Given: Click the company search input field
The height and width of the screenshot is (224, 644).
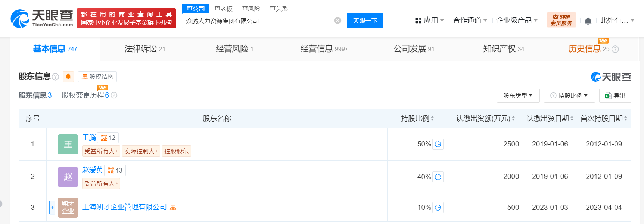Looking at the screenshot, I should [x=258, y=21].
